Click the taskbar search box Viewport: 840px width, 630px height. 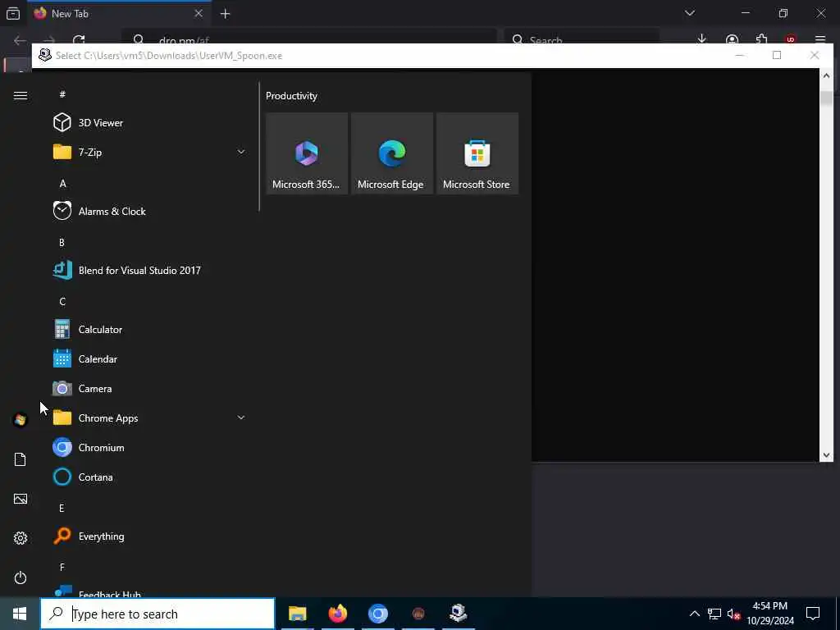pyautogui.click(x=157, y=614)
